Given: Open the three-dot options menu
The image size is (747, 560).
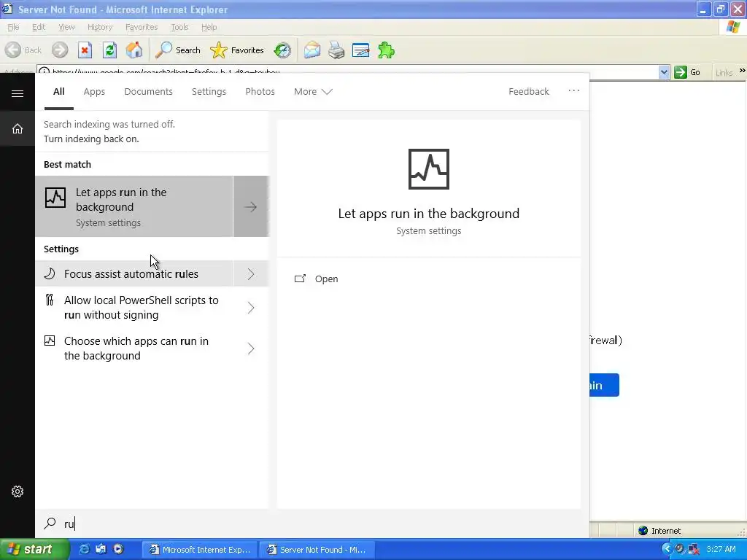Looking at the screenshot, I should pyautogui.click(x=573, y=90).
